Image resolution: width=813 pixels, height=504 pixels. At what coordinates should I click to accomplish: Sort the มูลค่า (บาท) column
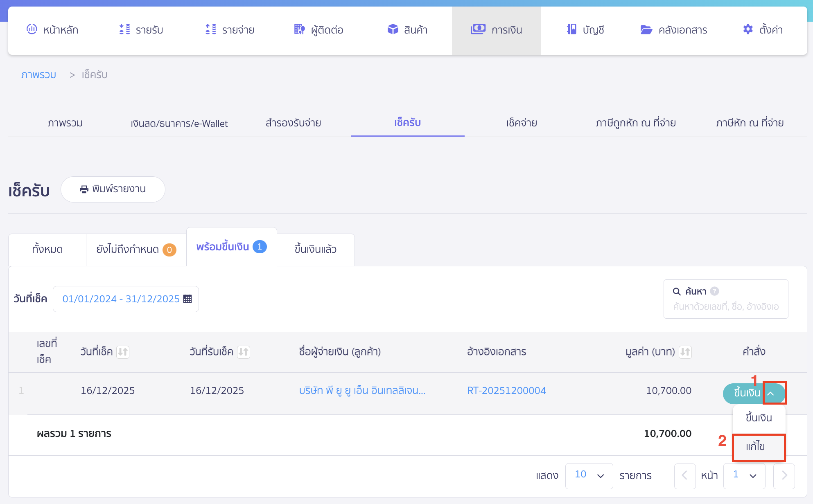[x=685, y=352]
